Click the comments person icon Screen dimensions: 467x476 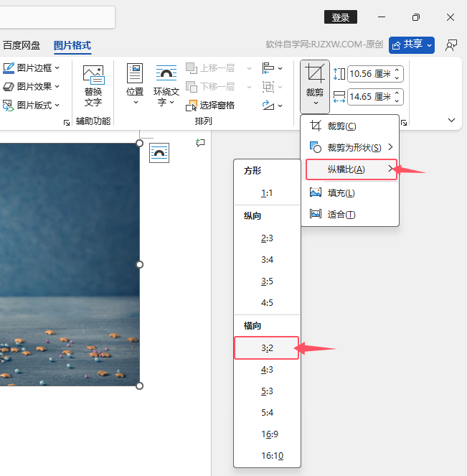[451, 45]
